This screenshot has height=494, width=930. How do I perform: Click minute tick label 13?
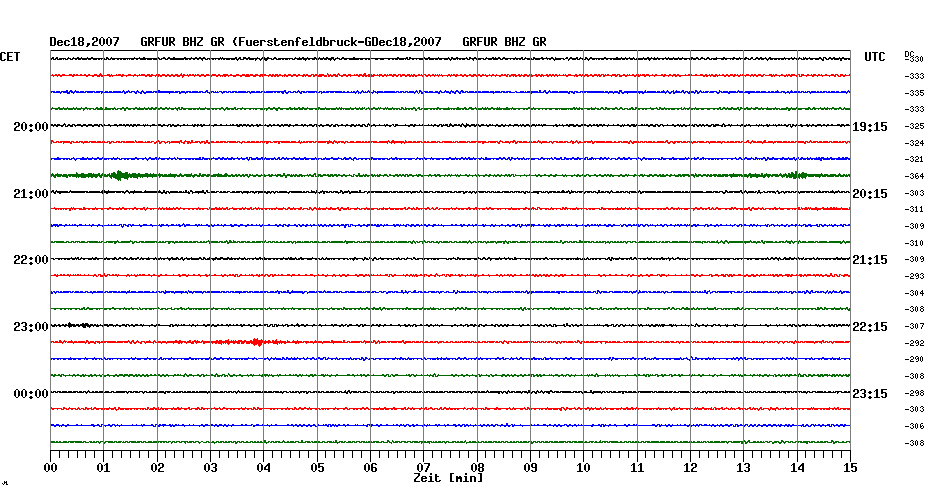coord(744,467)
